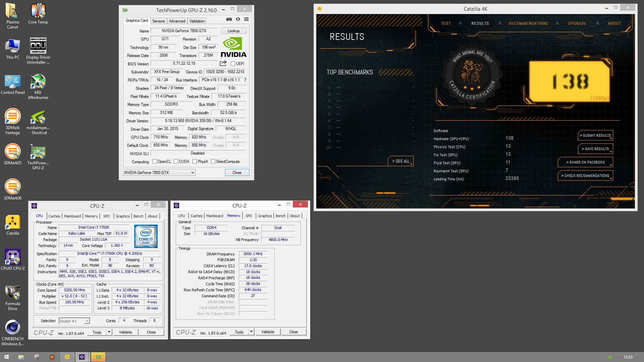
Task: Toggle the UEFI checkbox in GPU-Z
Action: [x=233, y=63]
